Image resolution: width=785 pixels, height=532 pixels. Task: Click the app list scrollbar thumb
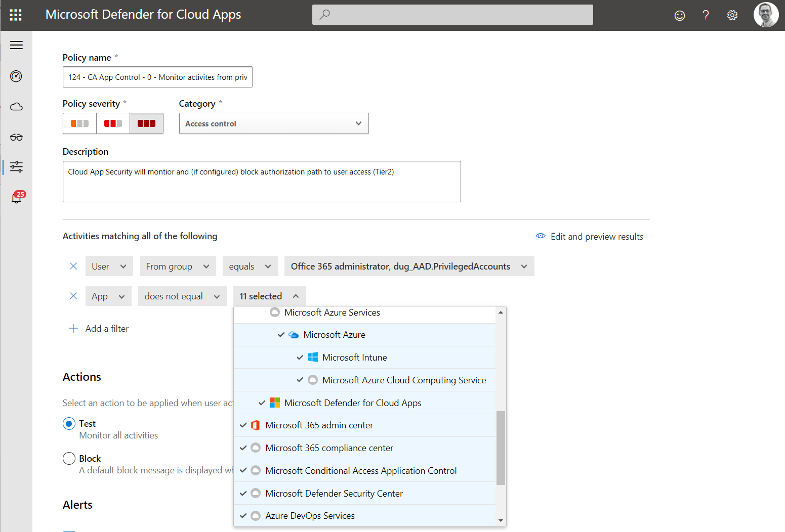[501, 448]
